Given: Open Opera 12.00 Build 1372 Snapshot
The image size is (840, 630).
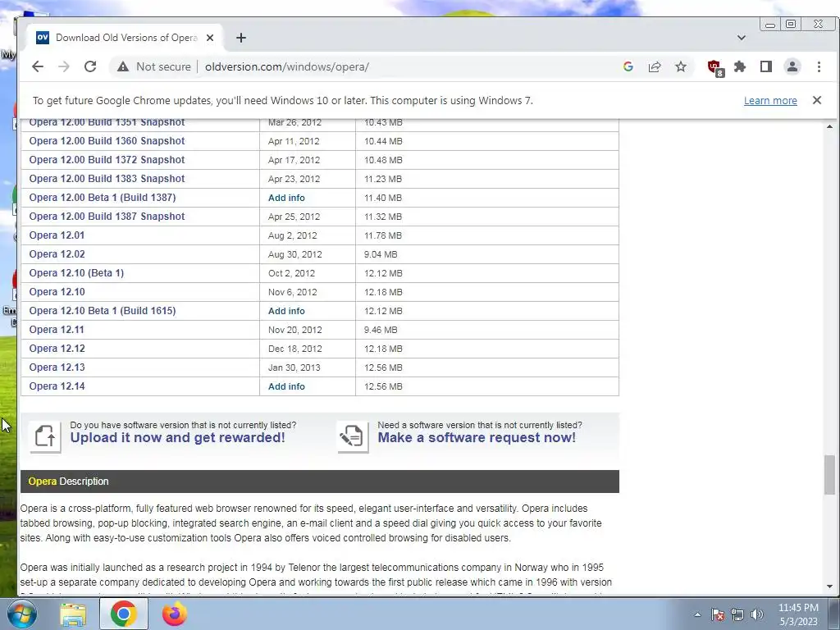Looking at the screenshot, I should (x=107, y=160).
